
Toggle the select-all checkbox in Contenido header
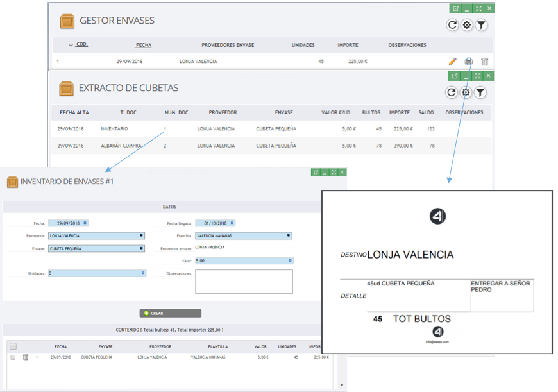click(13, 346)
